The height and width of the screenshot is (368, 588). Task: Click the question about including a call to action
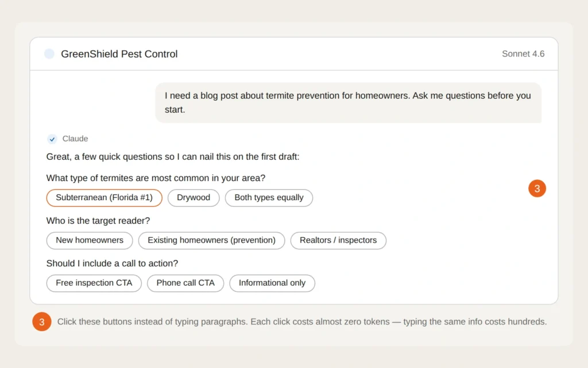pyautogui.click(x=111, y=263)
